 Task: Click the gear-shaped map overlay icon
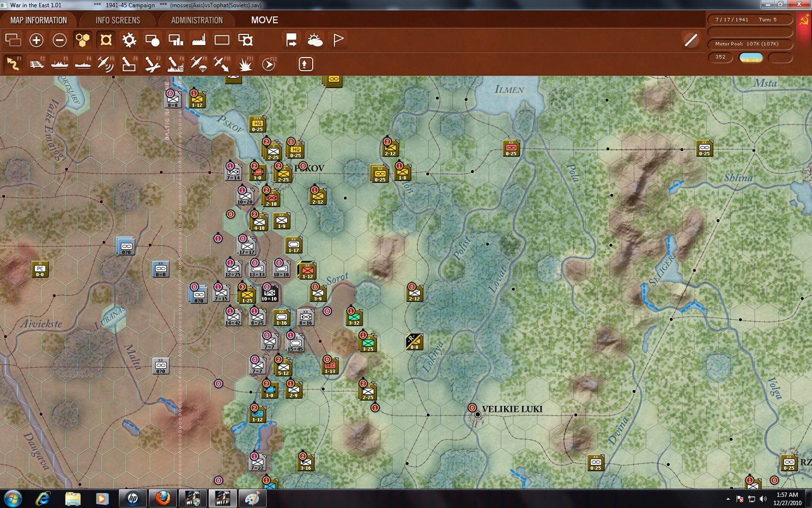click(129, 40)
